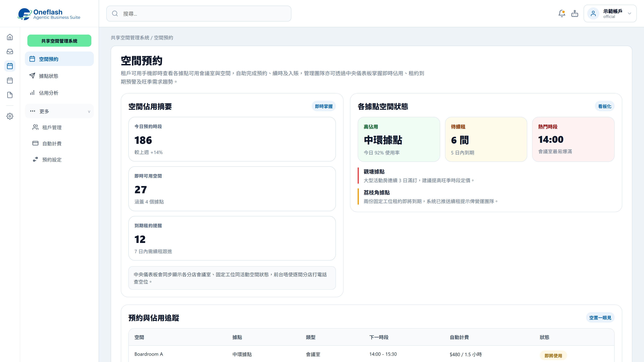644x362 pixels.
Task: Open the 佔用分析 menu item
Action: (59, 93)
